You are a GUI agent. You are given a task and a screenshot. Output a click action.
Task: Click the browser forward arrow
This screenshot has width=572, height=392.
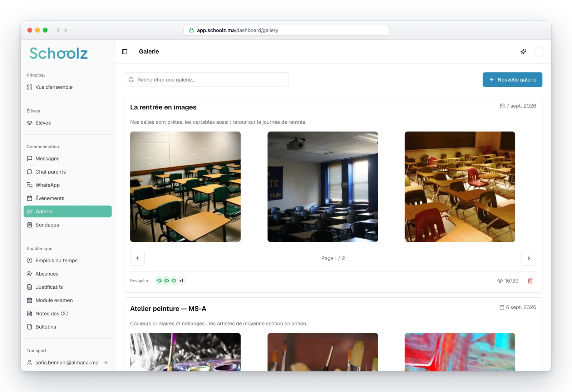[66, 30]
